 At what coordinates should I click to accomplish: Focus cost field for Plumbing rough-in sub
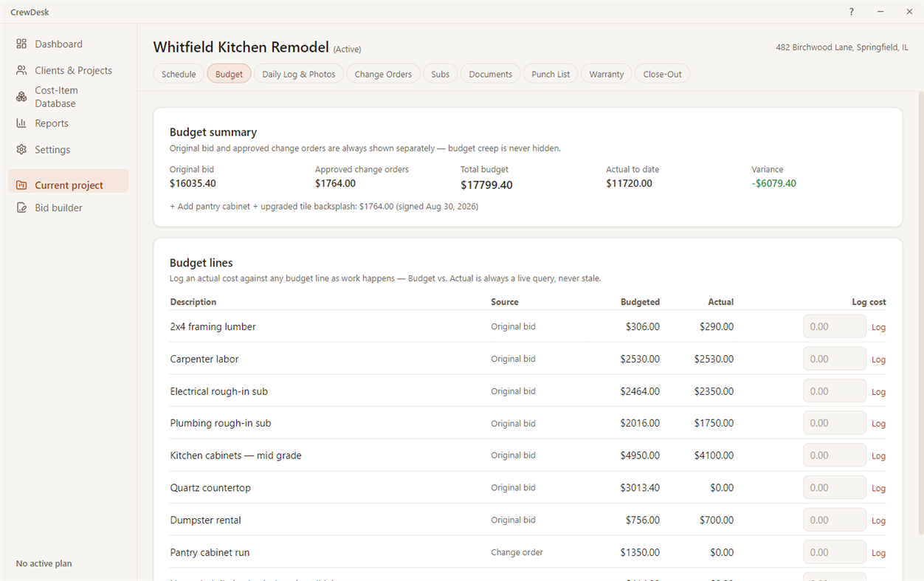835,423
